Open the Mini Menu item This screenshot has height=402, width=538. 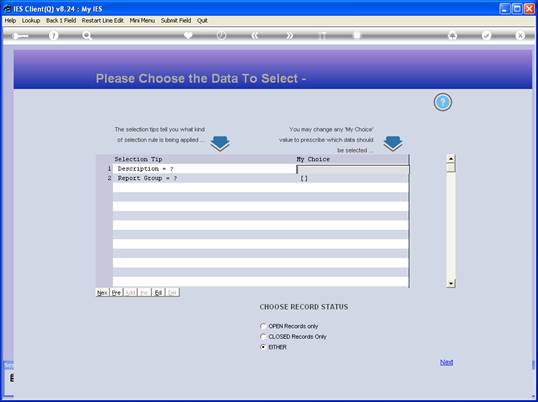(142, 21)
